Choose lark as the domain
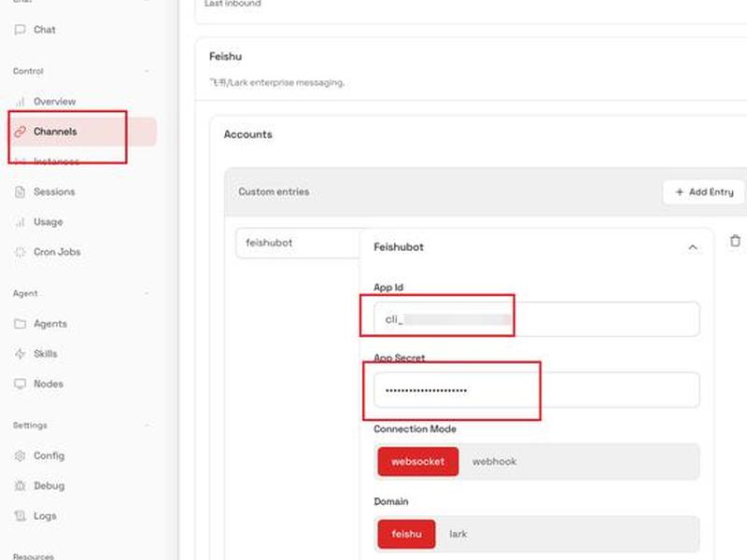The width and height of the screenshot is (747, 560). [x=458, y=534]
